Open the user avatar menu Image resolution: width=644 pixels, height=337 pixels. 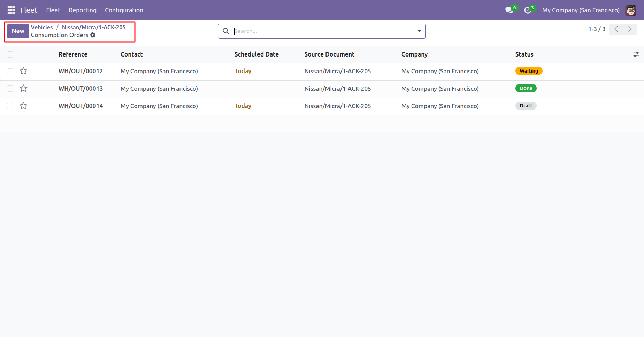631,10
